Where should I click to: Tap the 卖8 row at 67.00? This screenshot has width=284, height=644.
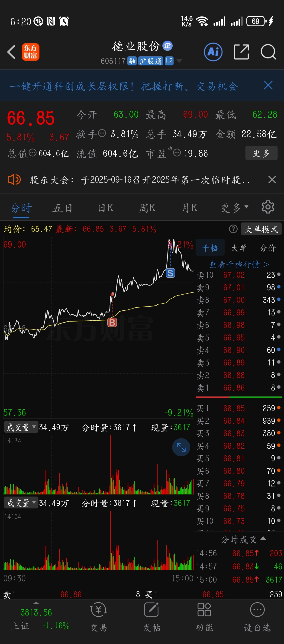pos(239,300)
